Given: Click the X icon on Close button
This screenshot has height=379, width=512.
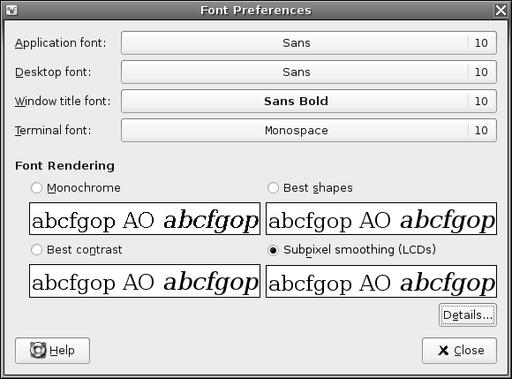Looking at the screenshot, I should [443, 350].
